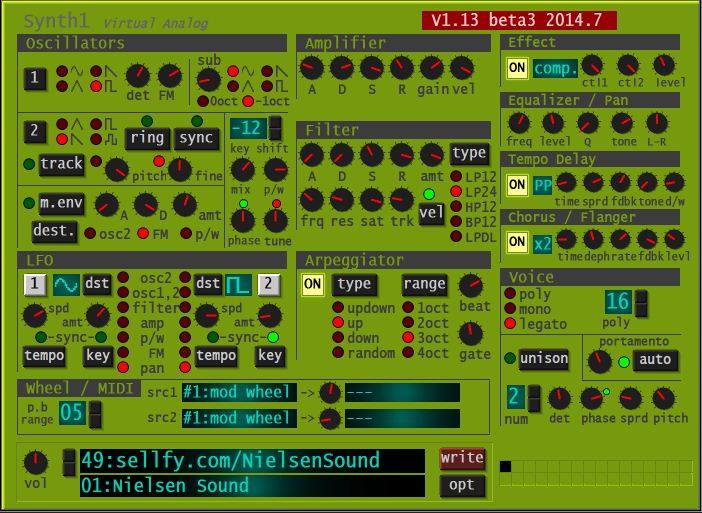Click the arpeggiator gate knob
Screen dimensions: 702x513
[471, 333]
